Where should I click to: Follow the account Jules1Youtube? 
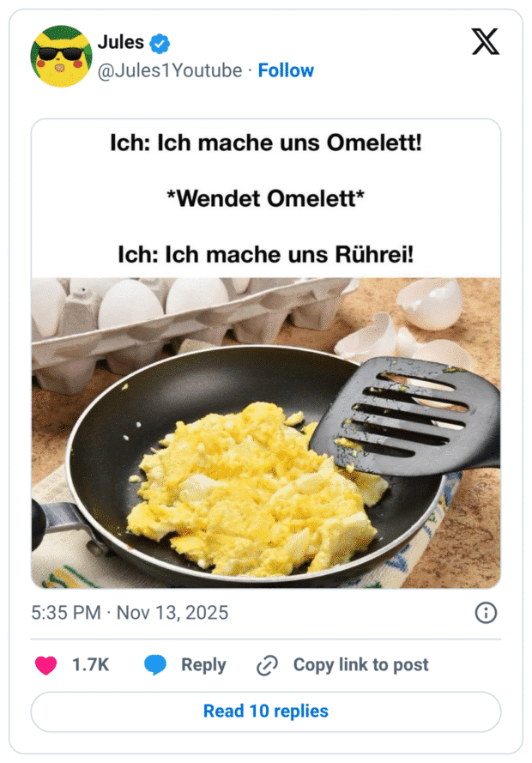click(286, 70)
